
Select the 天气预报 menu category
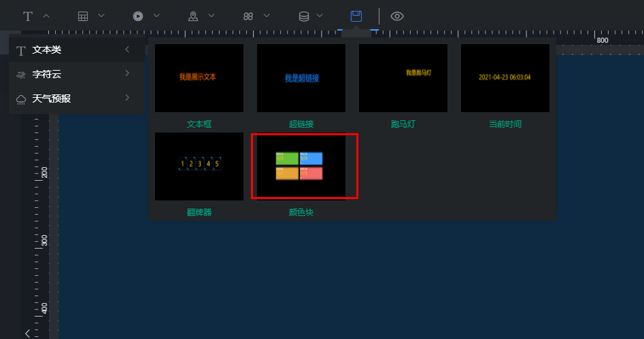[x=77, y=99]
